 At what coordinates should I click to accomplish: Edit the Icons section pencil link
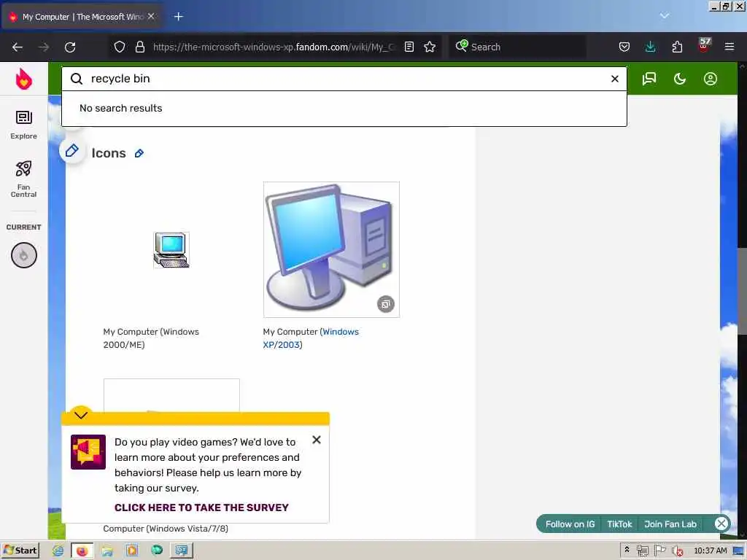(x=139, y=153)
